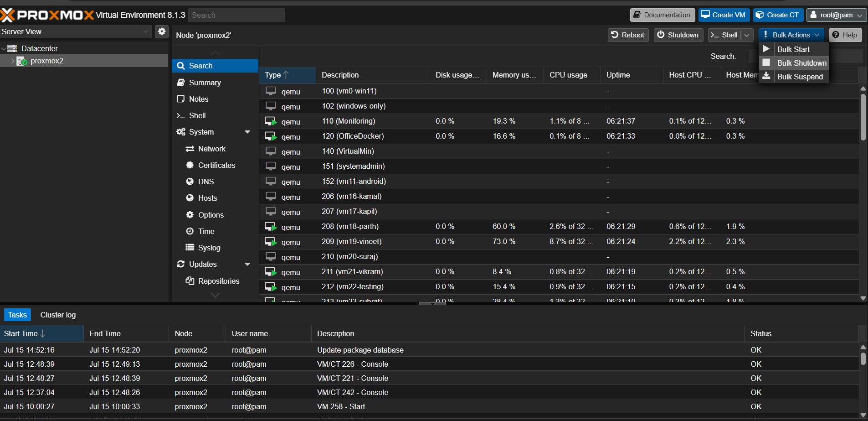Switch to the Tasks tab

click(17, 315)
